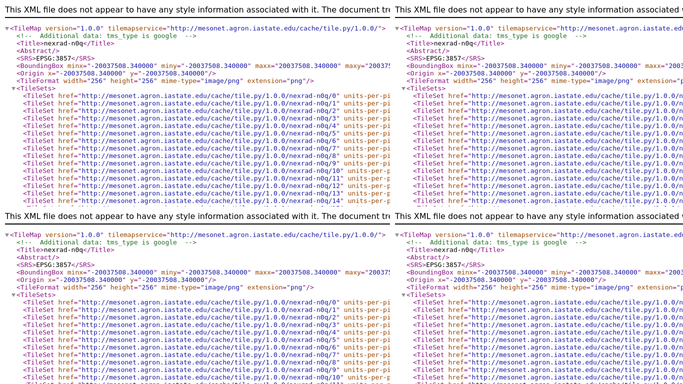Collapse the TileSets node in bottom-right pane
The width and height of the screenshot is (683, 384).
403,295
